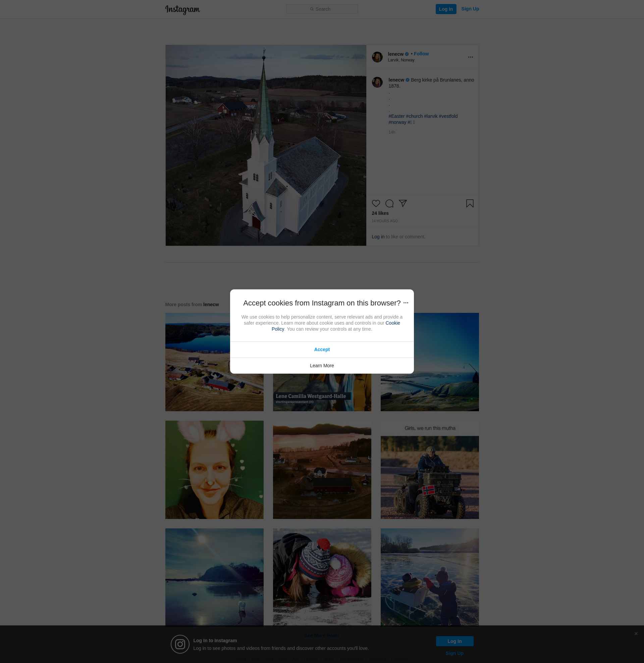Save post with bookmark icon

[x=470, y=203]
